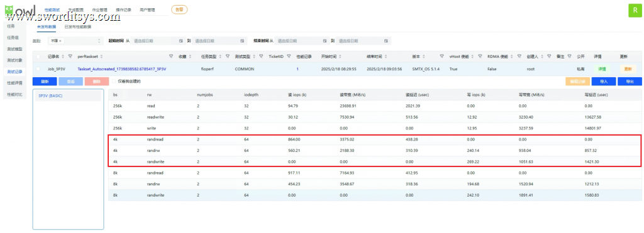Check the Job_3P3V row checkbox
The width and height of the screenshot is (644, 233).
pyautogui.click(x=38, y=69)
